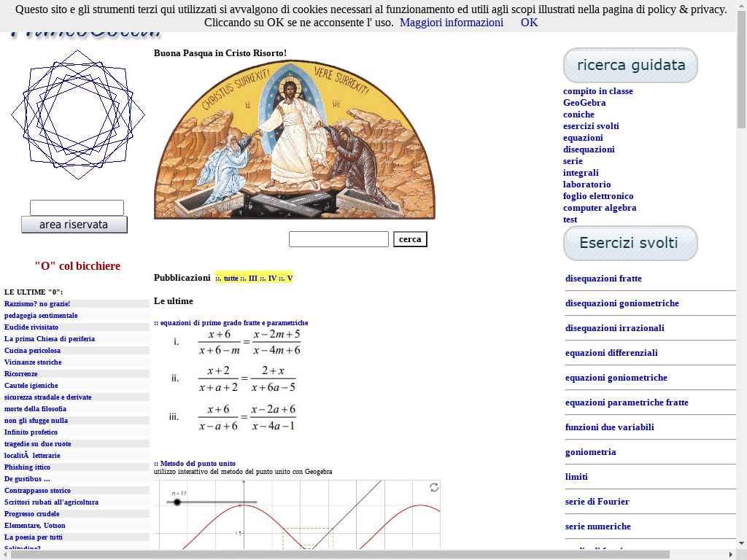Open Cautele igieniche post
Viewport: 747px width, 560px height.
pos(31,385)
